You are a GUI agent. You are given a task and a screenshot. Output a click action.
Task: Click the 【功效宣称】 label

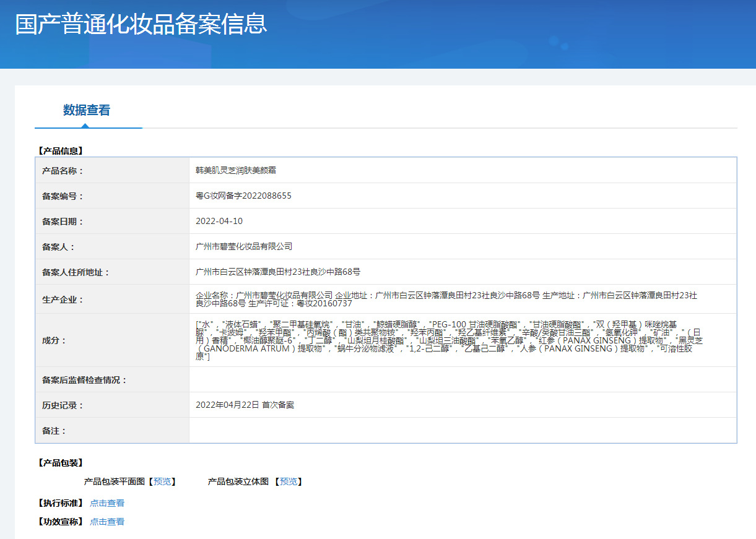coord(59,522)
